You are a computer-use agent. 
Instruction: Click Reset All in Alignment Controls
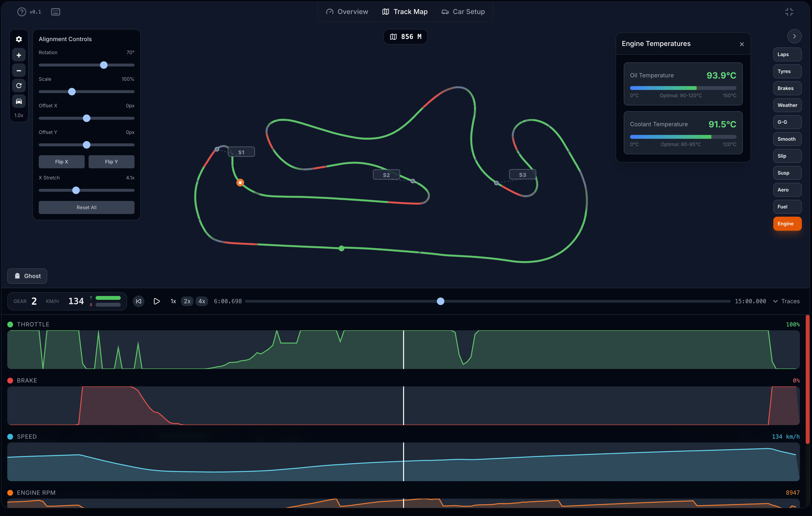click(x=86, y=207)
